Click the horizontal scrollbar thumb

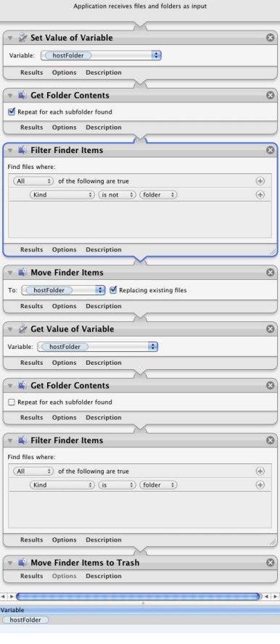(x=138, y=596)
